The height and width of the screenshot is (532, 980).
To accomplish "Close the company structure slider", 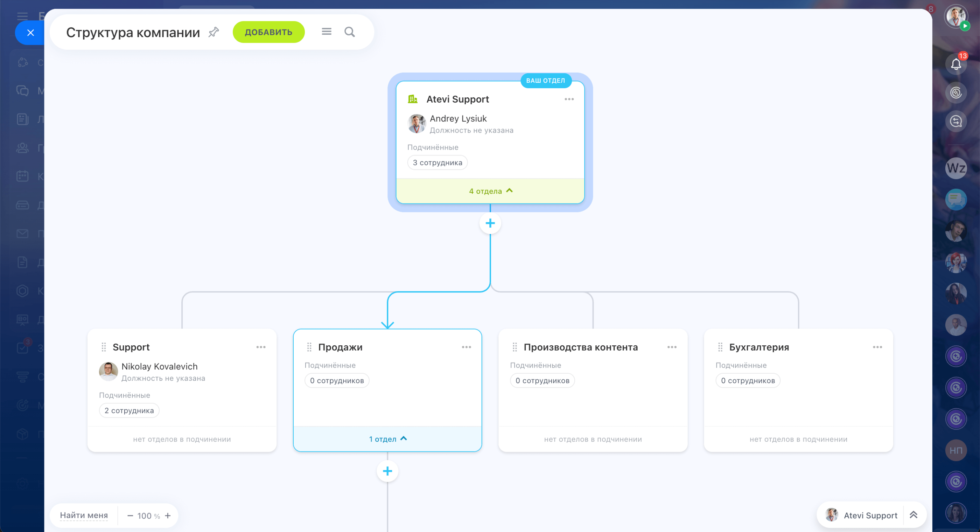I will pos(30,33).
